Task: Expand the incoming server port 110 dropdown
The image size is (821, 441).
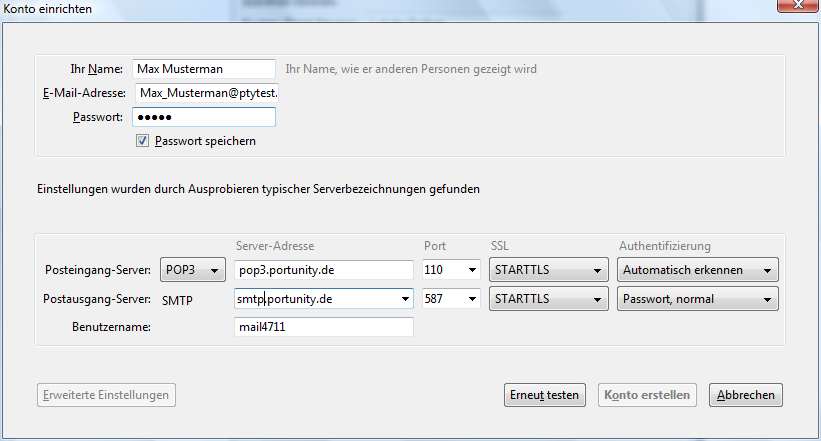Action: tap(472, 270)
